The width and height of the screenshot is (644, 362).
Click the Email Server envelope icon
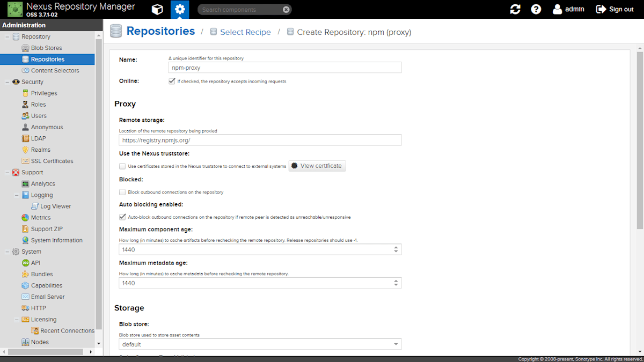coord(25,297)
